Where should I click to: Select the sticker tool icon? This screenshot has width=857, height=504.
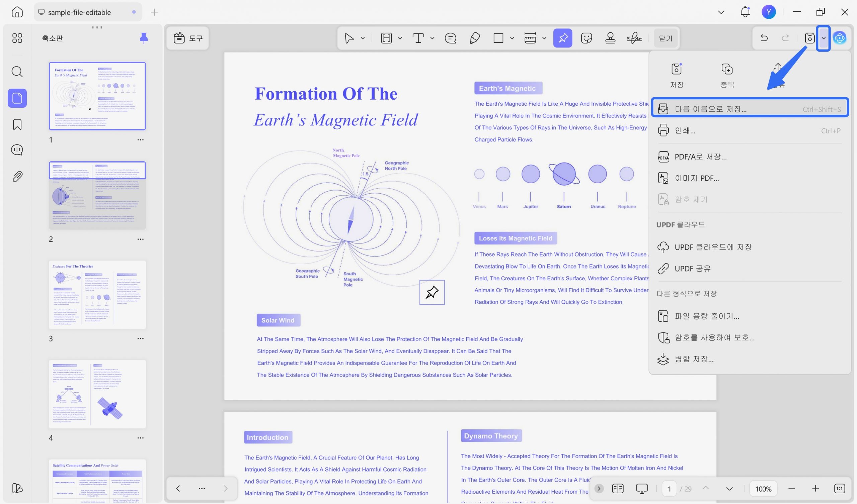[587, 38]
